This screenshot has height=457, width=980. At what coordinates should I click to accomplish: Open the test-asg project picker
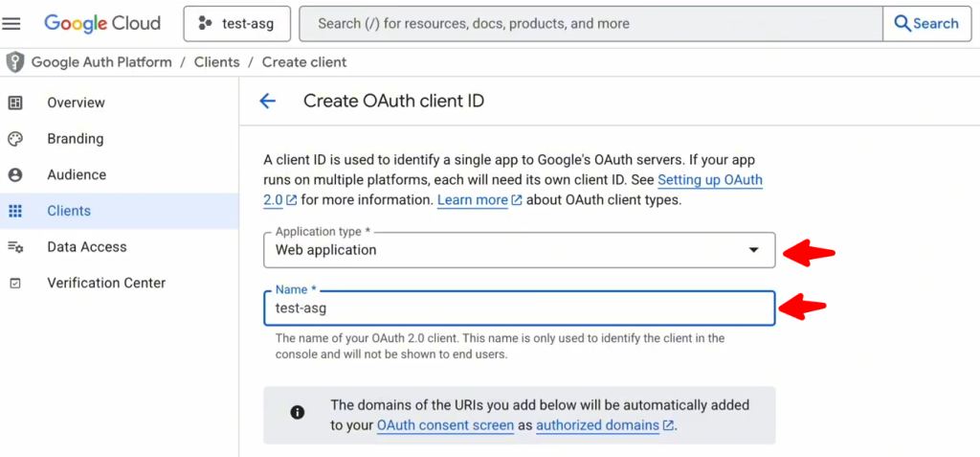pyautogui.click(x=235, y=24)
